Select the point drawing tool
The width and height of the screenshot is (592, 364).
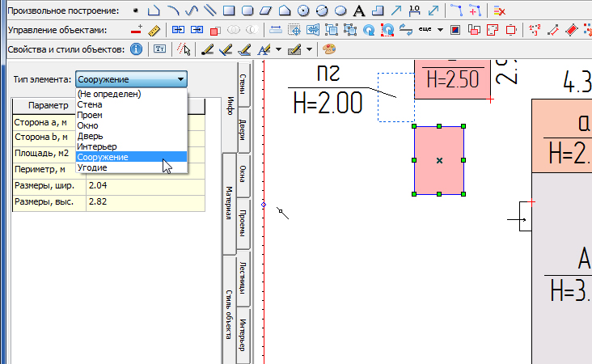click(x=135, y=11)
